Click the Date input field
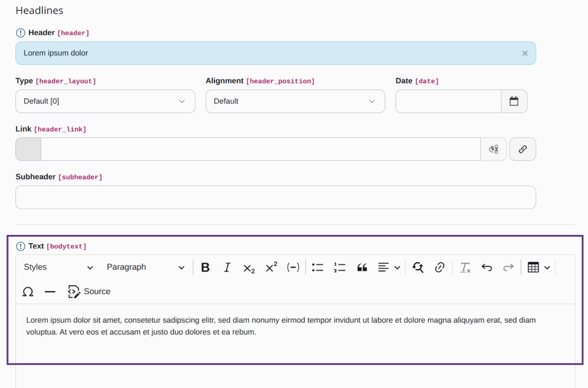Viewport: 588px width, 388px height. [448, 101]
